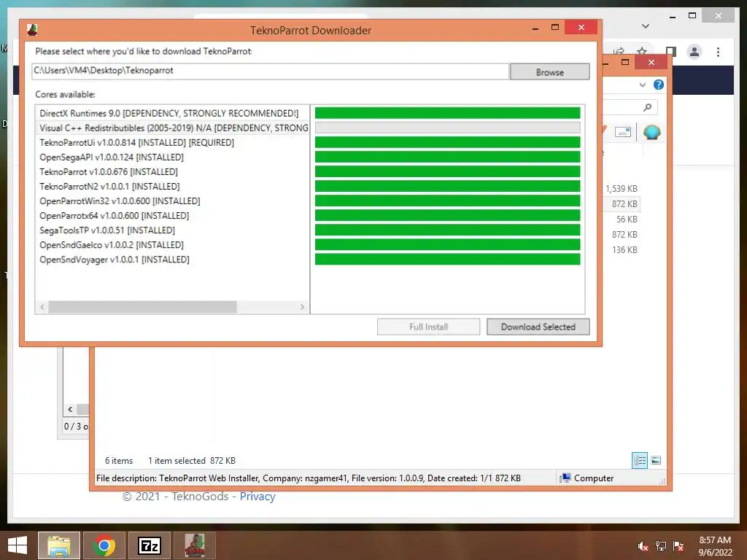Click the 136 KB file size in Explorer
The width and height of the screenshot is (747, 560).
tap(624, 249)
